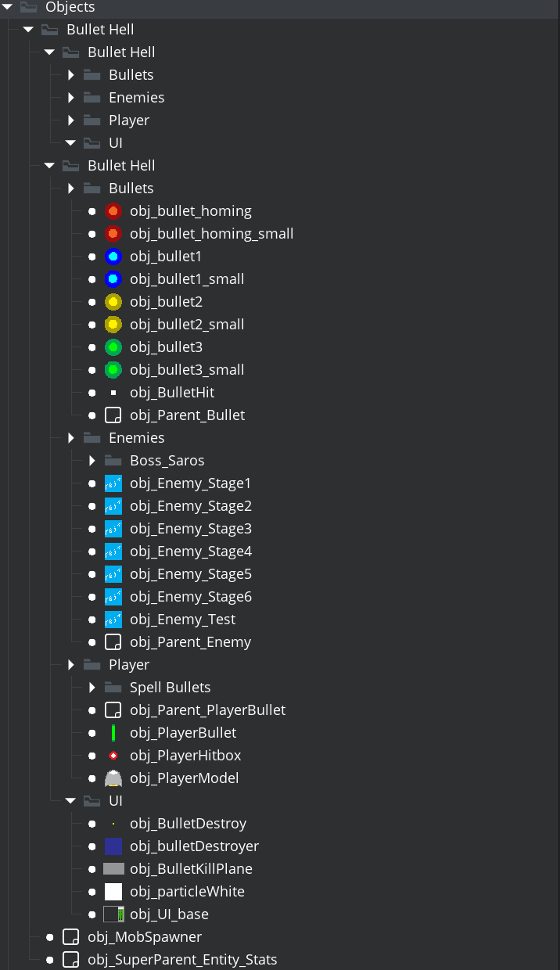Click the yellow obj_bullet2_small sprite icon

pos(113,325)
